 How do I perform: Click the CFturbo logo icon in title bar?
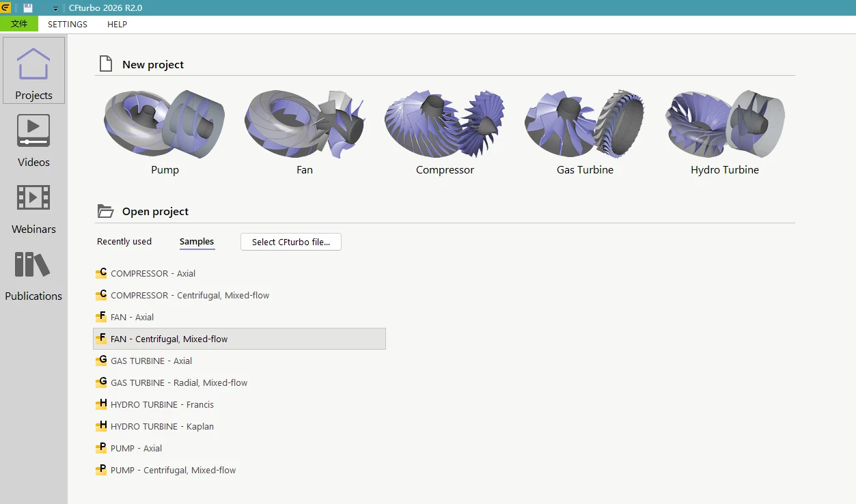click(x=5, y=8)
